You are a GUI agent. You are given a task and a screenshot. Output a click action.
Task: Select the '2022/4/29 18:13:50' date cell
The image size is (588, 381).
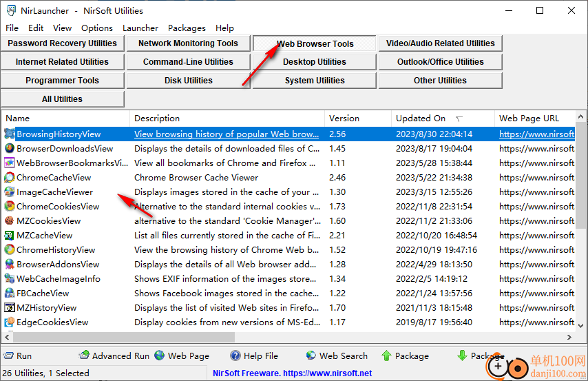point(434,265)
